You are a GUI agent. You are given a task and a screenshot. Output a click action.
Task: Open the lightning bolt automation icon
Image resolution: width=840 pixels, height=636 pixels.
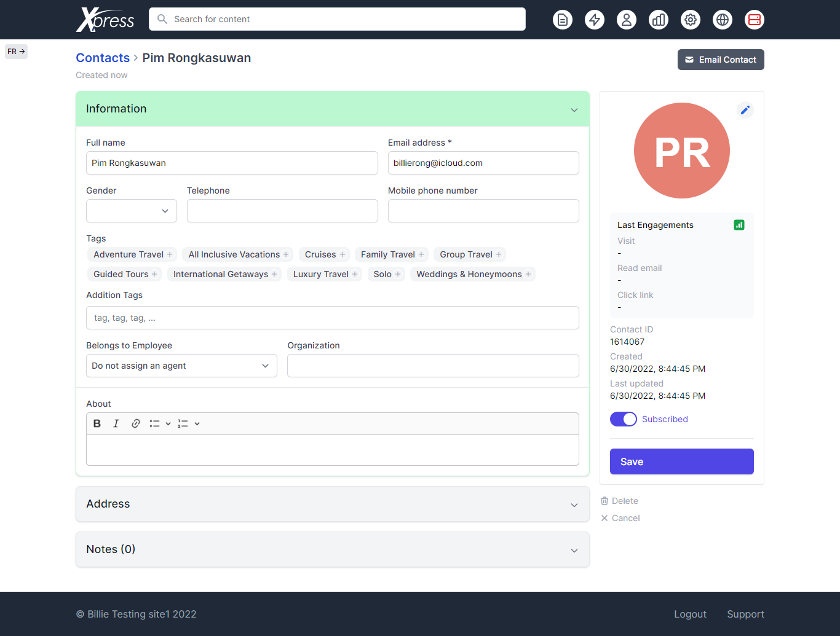coord(594,20)
